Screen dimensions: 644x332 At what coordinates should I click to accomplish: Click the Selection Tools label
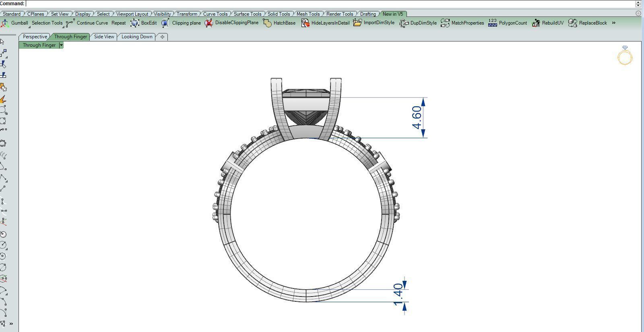[47, 23]
